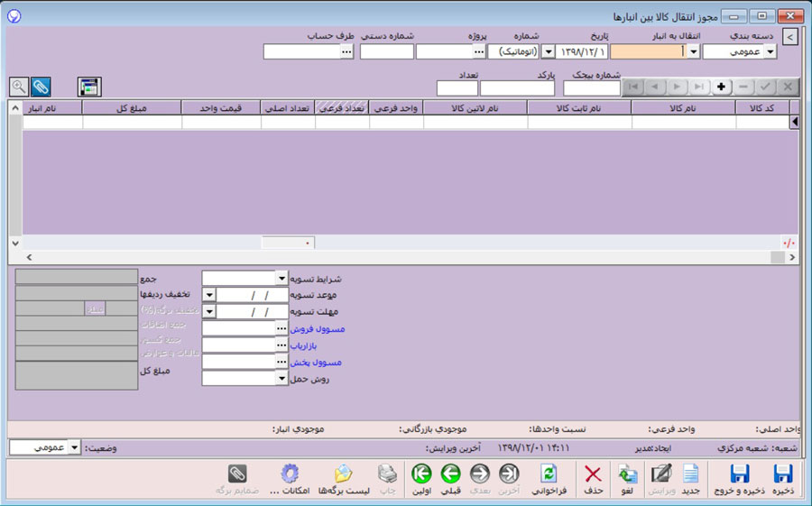Click the بارکد input field

516,88
